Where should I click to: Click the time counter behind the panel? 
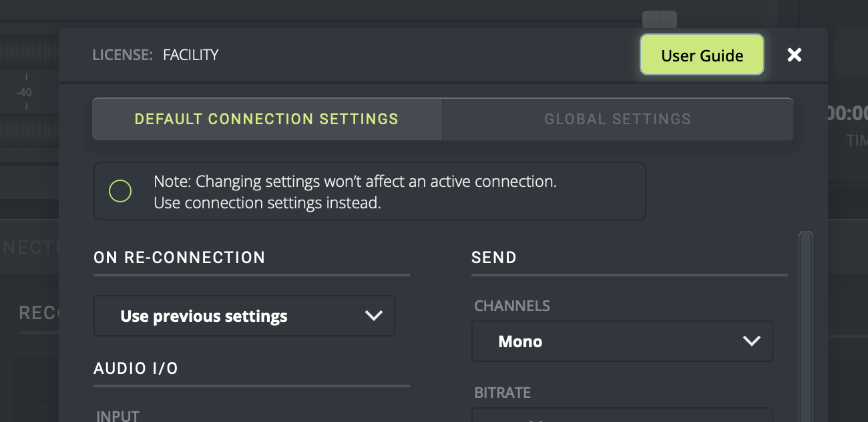point(847,114)
